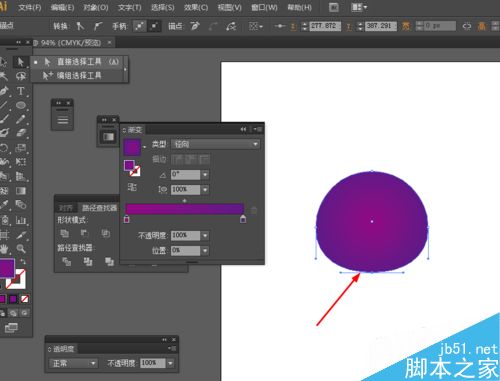Open the blending mode Normal dropdown

tap(73, 363)
